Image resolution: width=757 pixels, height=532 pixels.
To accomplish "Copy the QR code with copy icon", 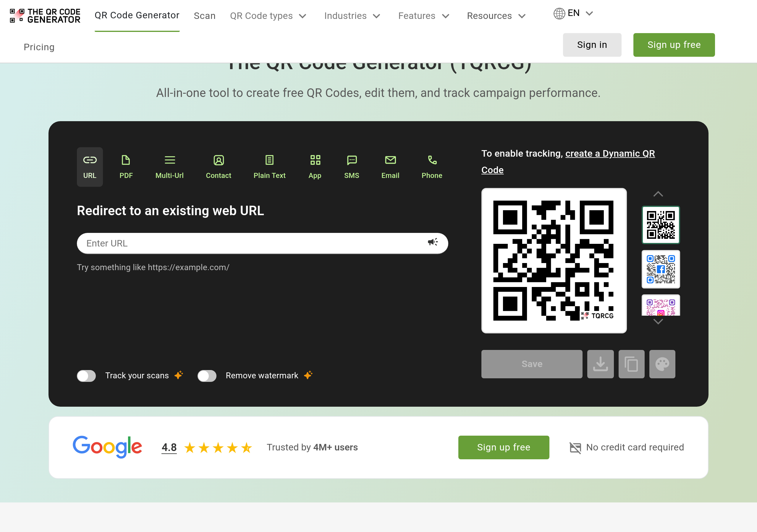I will coord(631,364).
